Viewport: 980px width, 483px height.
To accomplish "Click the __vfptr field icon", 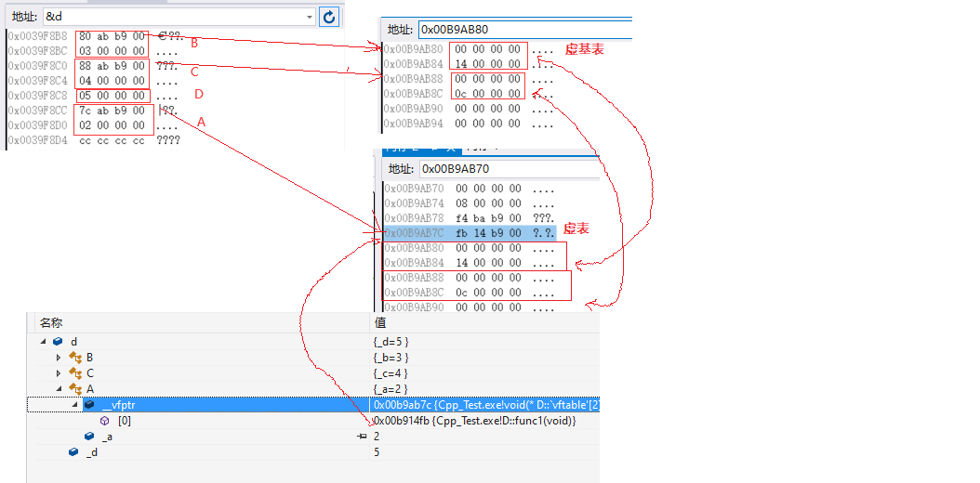I will [89, 405].
